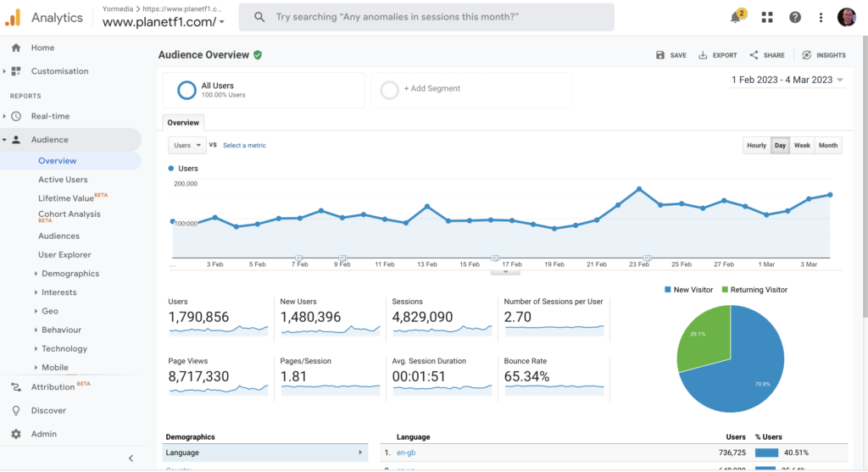Switch chart to Month granularity
This screenshot has height=472, width=868.
coord(828,146)
